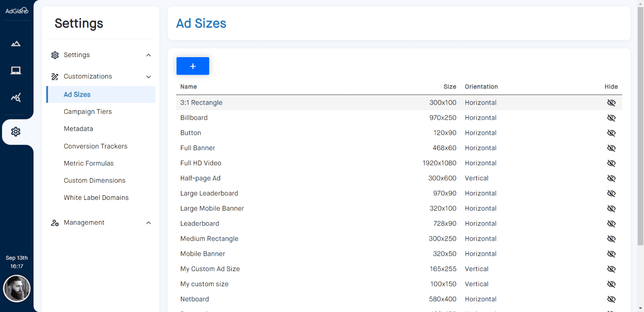Click the user-gear icon beside Management
This screenshot has width=644, height=312.
tap(55, 223)
